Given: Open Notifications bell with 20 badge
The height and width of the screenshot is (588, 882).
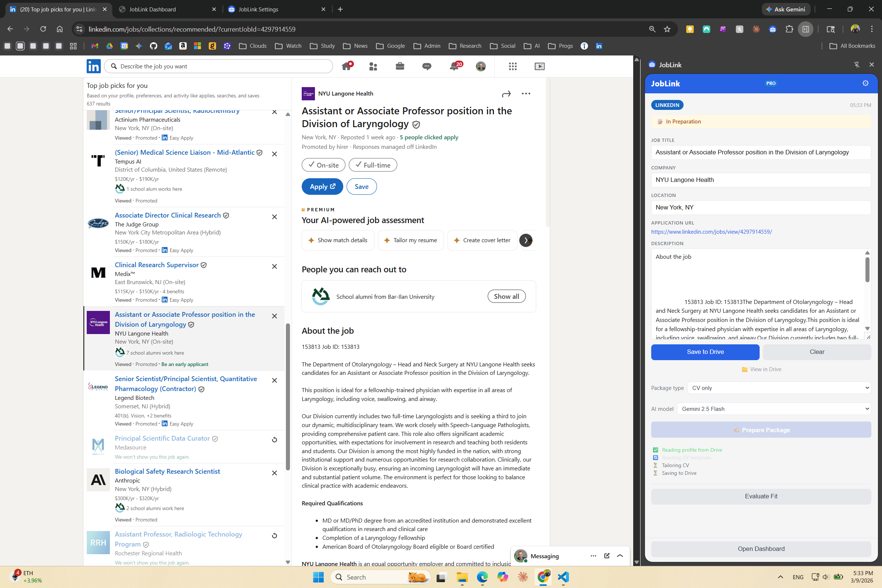Looking at the screenshot, I should pos(455,67).
